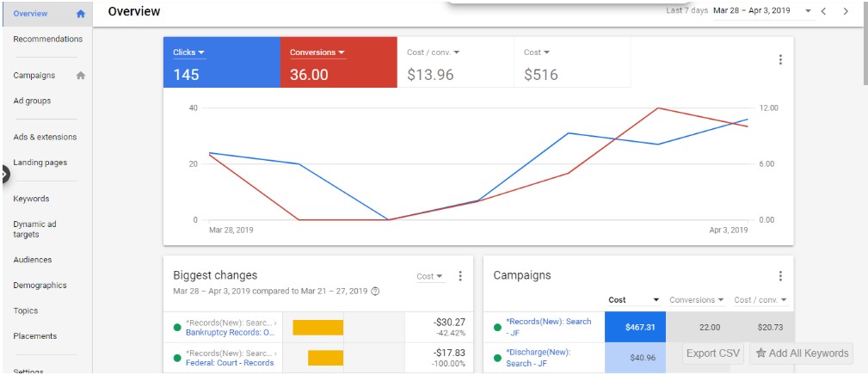Open the chart's three-dot options menu
The height and width of the screenshot is (375, 868).
[x=780, y=60]
